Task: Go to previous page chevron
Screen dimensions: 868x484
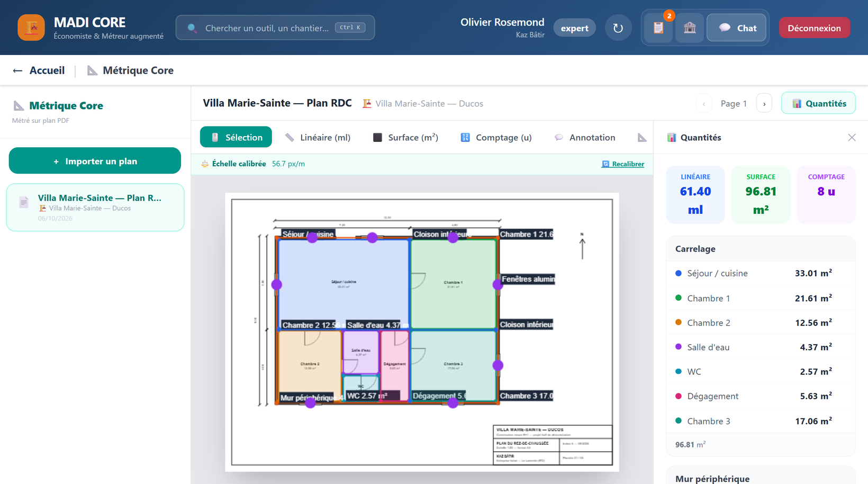Action: click(704, 104)
